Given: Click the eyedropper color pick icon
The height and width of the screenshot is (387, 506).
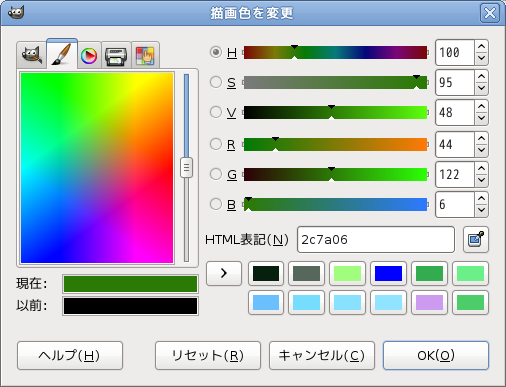Looking at the screenshot, I should point(476,239).
